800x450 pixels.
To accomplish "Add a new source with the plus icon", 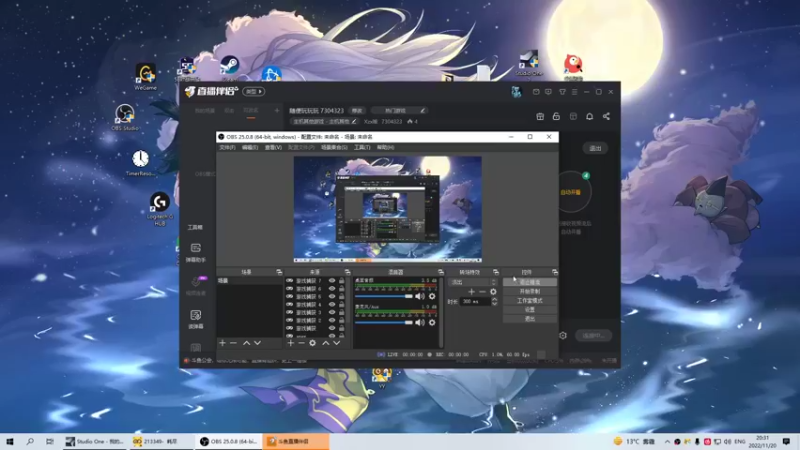I will pyautogui.click(x=290, y=343).
